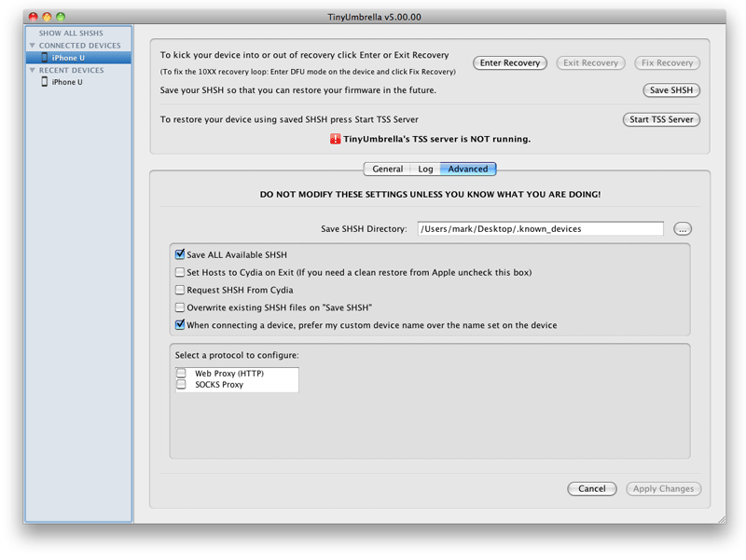Open the Log tab

tap(425, 169)
